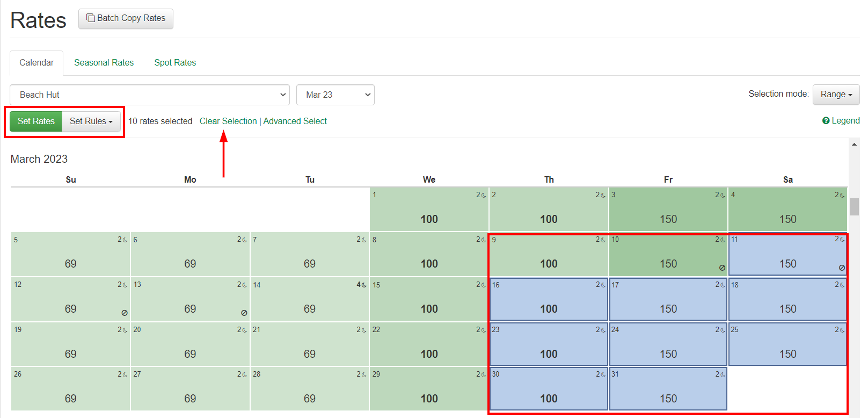This screenshot has width=868, height=418.
Task: Open the Mar 23 month dropdown
Action: point(335,95)
